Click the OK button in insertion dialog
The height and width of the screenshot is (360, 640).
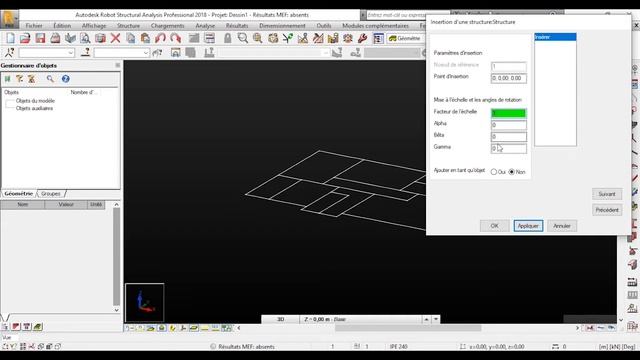(494, 226)
